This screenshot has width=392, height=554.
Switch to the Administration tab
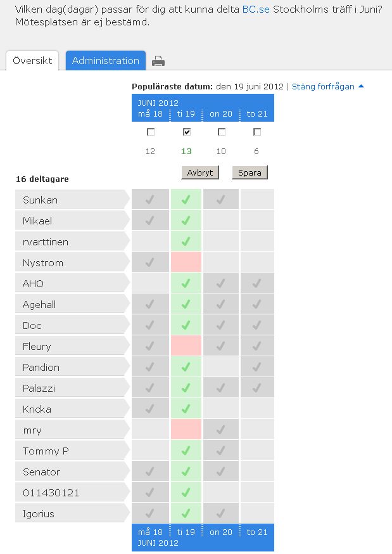106,61
